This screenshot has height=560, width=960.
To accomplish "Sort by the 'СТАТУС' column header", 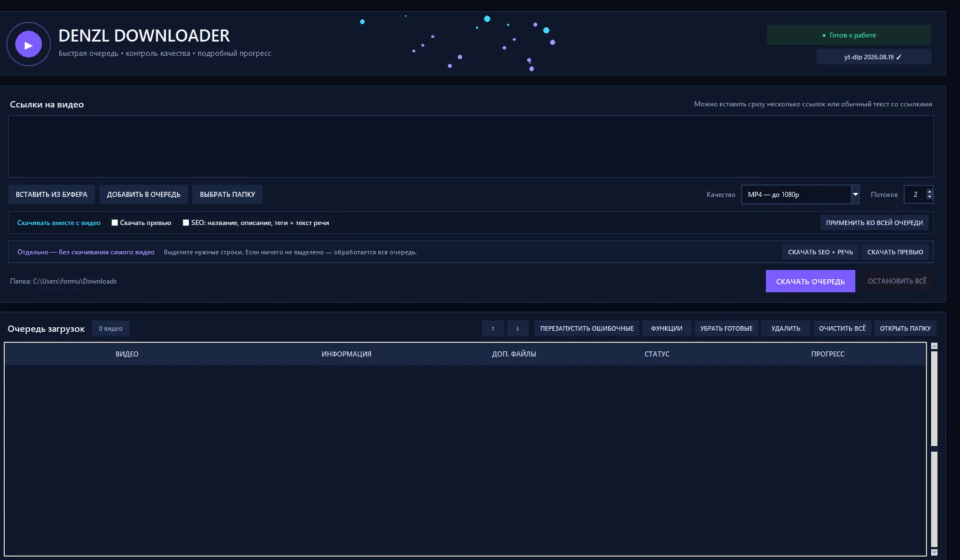I will 657,354.
